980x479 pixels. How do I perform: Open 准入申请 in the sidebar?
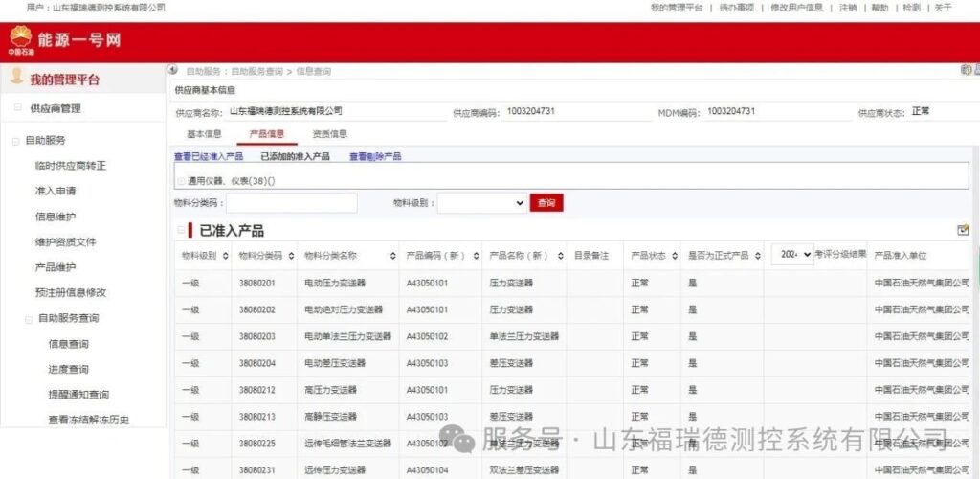pyautogui.click(x=56, y=192)
